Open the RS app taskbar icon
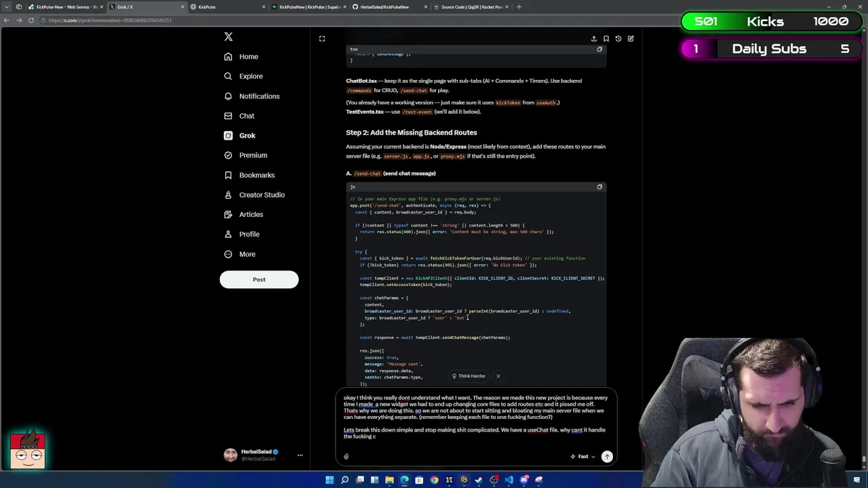This screenshot has height=488, width=868. (464, 480)
